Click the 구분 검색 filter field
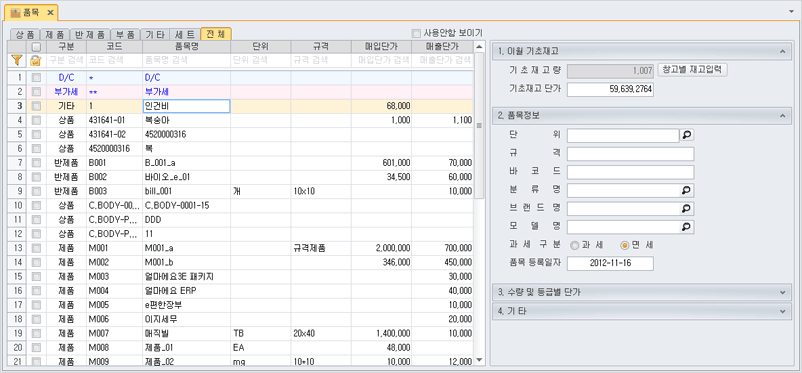Screen dimensions: 802x373 [66, 60]
